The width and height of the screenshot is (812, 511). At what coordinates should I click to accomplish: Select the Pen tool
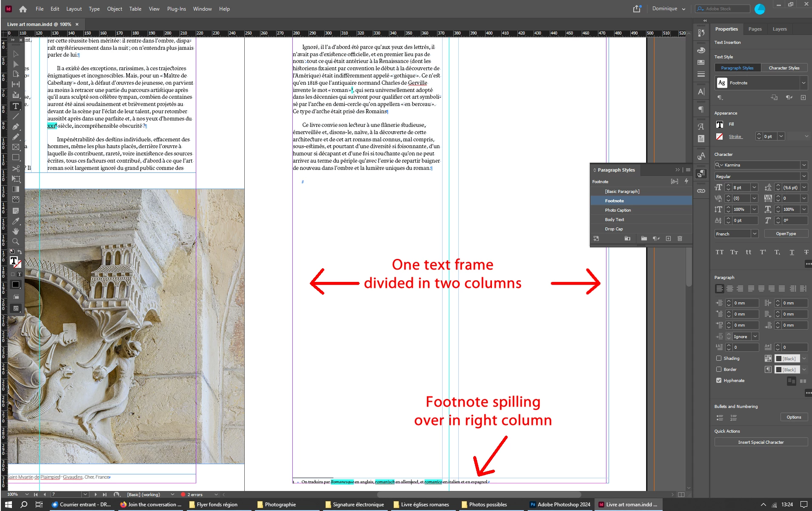(x=16, y=126)
